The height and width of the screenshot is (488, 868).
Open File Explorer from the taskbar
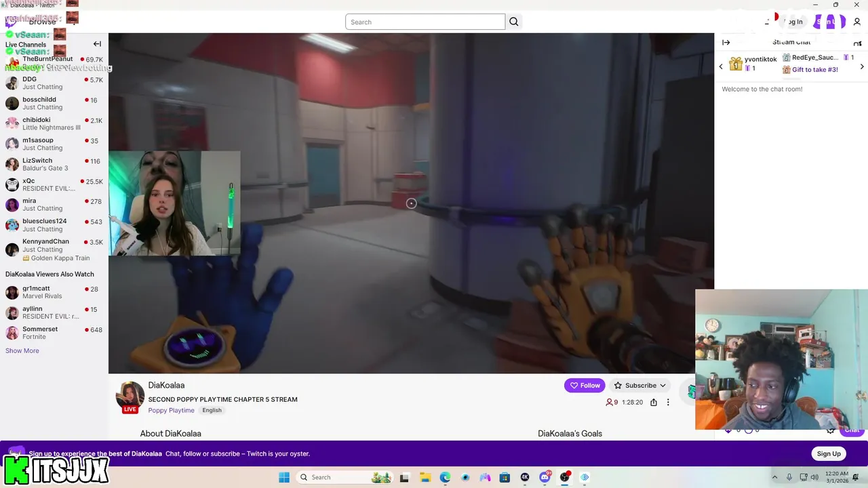tap(425, 477)
